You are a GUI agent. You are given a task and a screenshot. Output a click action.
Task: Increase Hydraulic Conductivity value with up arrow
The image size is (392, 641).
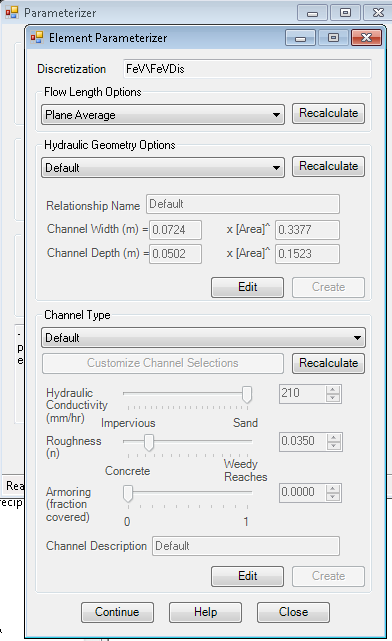pyautogui.click(x=333, y=390)
